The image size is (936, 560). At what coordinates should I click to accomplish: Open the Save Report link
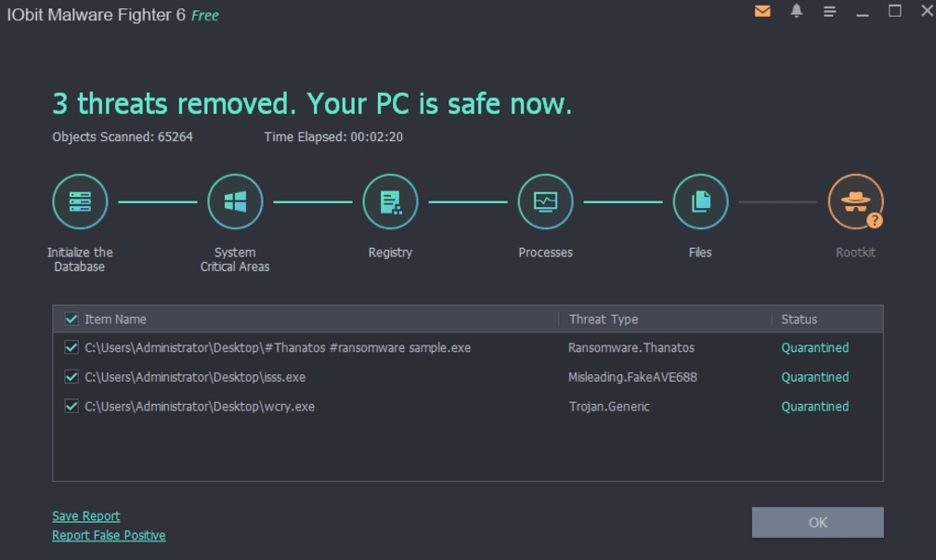click(x=86, y=515)
